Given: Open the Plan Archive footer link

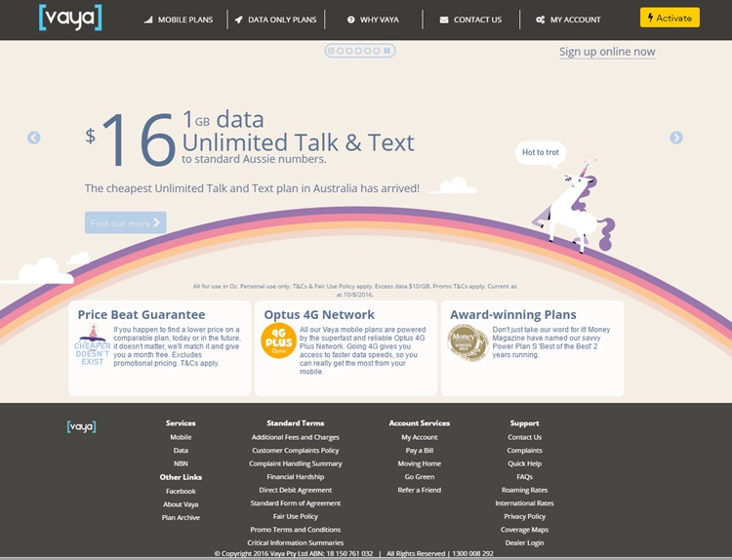Looking at the screenshot, I should [x=181, y=517].
